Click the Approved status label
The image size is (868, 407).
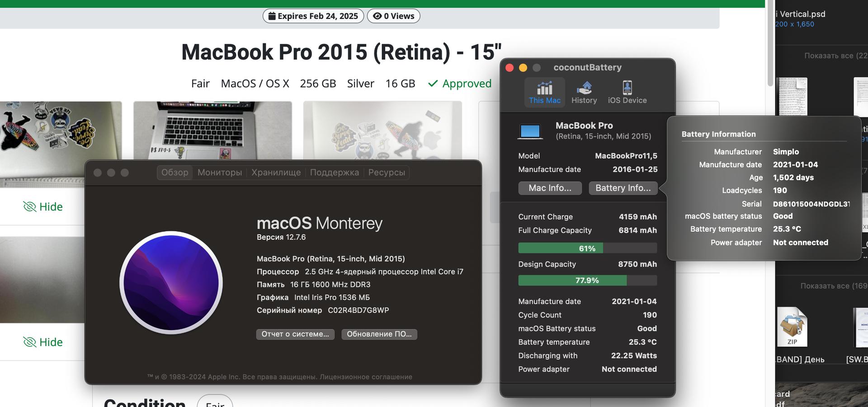click(x=459, y=84)
